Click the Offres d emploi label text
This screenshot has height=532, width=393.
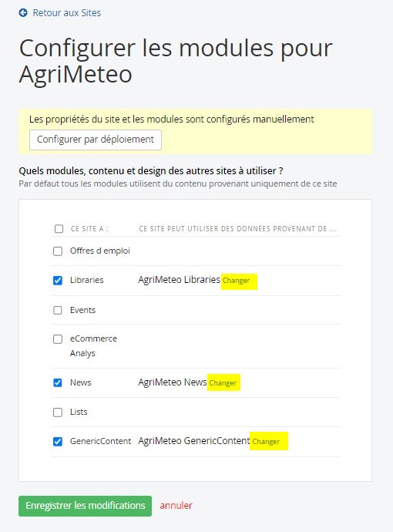pos(100,251)
